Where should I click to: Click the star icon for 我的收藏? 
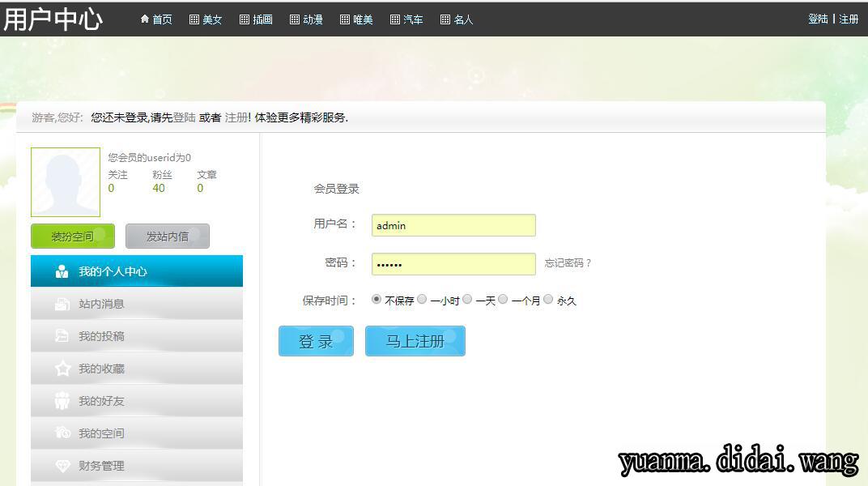click(62, 369)
